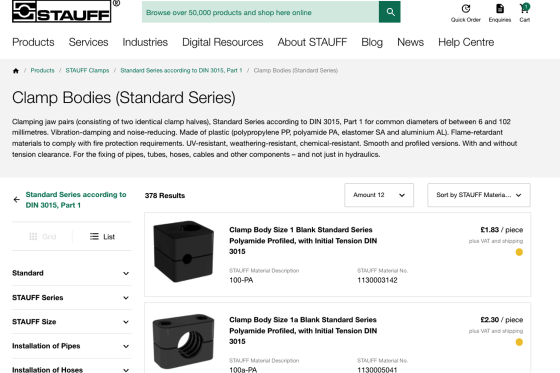Screen dimensions: 560x373
Task: Click back arrow beside Standard Series link
Action: click(16, 200)
